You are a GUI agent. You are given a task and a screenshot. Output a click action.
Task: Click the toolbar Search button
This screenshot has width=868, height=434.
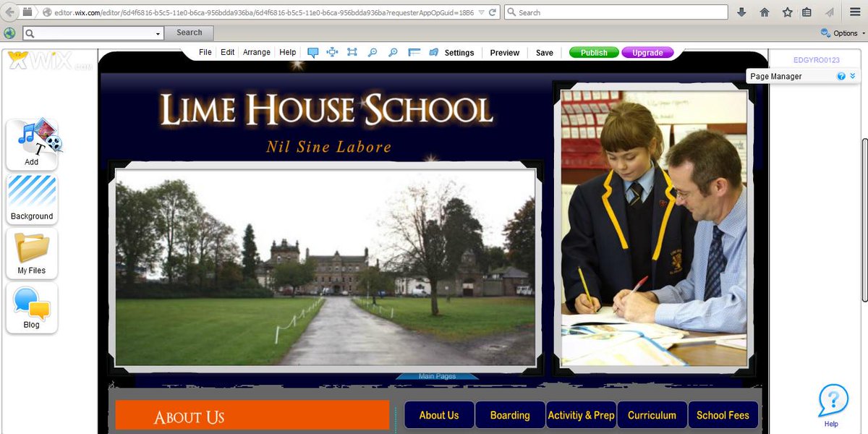pyautogui.click(x=190, y=33)
